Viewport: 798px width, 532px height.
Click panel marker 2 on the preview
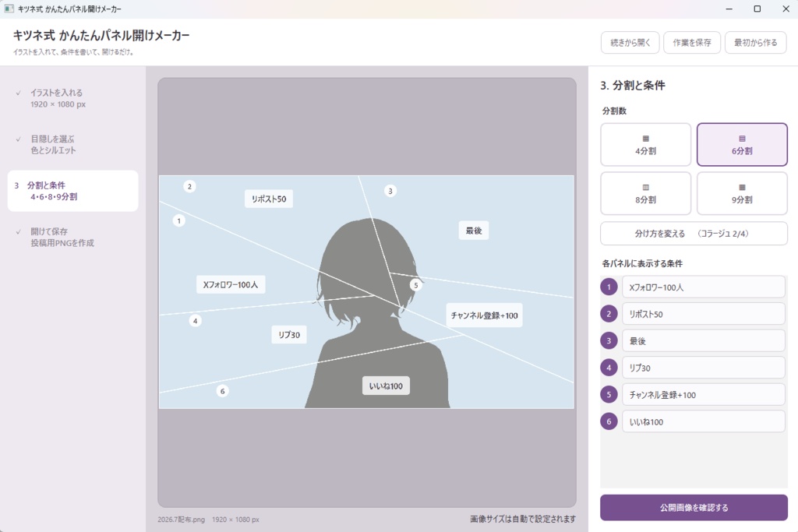click(x=189, y=187)
